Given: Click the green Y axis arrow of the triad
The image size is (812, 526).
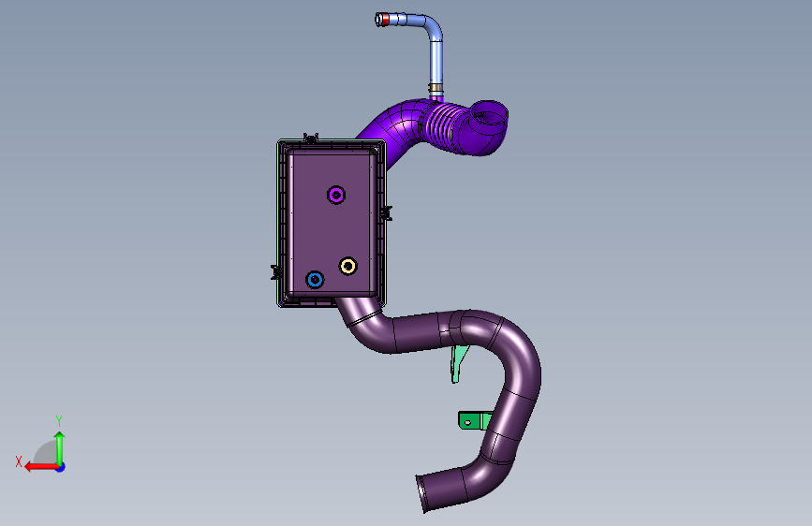Looking at the screenshot, I should (x=60, y=447).
